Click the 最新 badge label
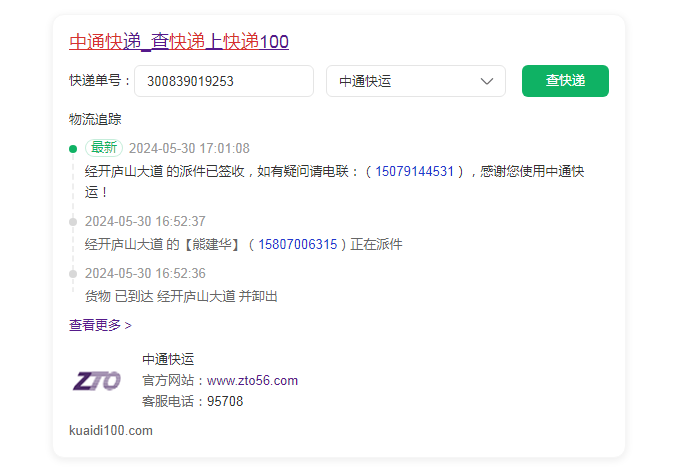Viewport: 682px width, 467px height. [x=104, y=148]
